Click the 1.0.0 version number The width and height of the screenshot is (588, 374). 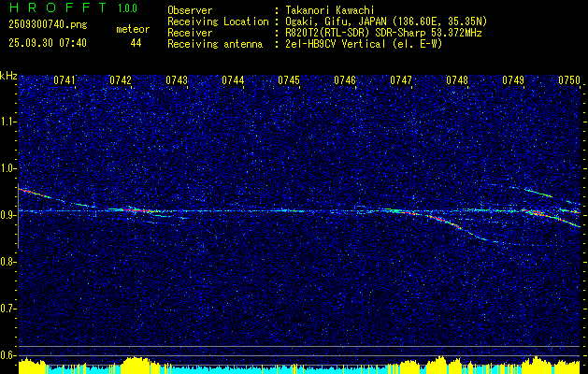[128, 8]
